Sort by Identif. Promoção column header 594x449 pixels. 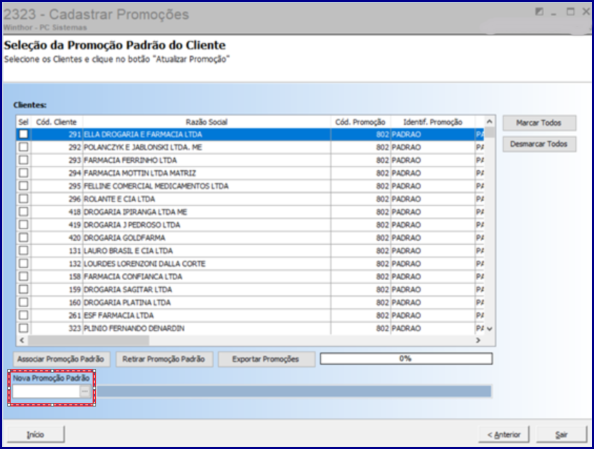(x=433, y=122)
